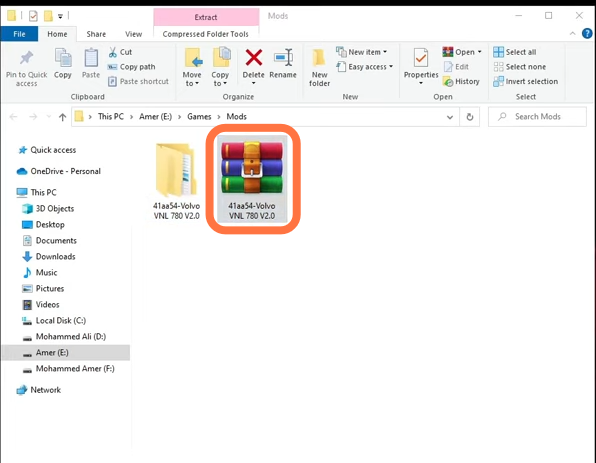Click Properties quick access toolbar icon

[x=33, y=16]
